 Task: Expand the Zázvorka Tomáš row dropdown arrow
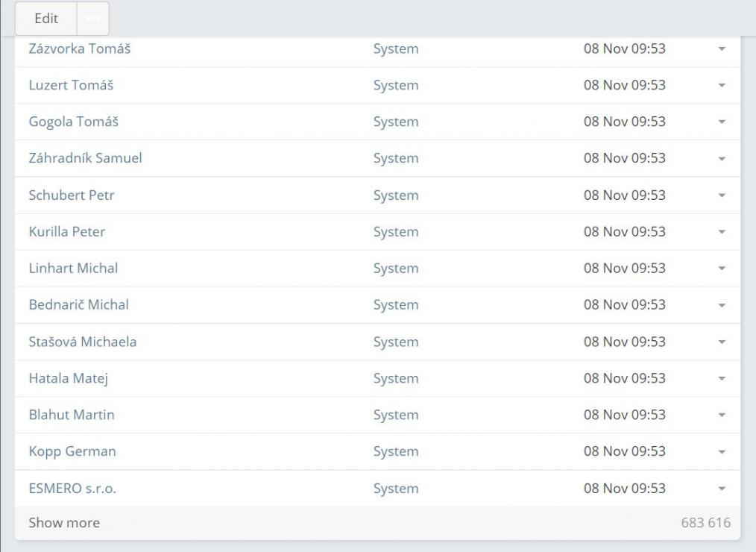click(x=722, y=48)
